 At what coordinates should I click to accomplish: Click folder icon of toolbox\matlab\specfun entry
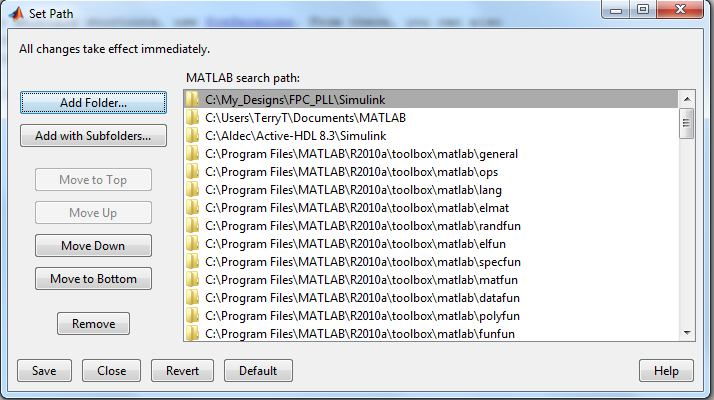tap(194, 262)
